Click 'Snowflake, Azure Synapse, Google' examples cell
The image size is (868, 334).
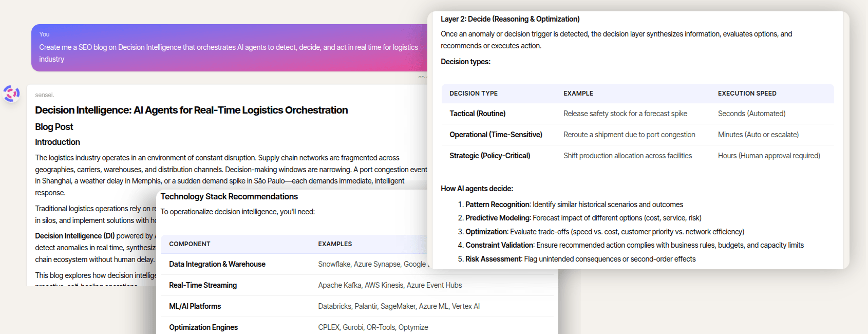coord(372,264)
